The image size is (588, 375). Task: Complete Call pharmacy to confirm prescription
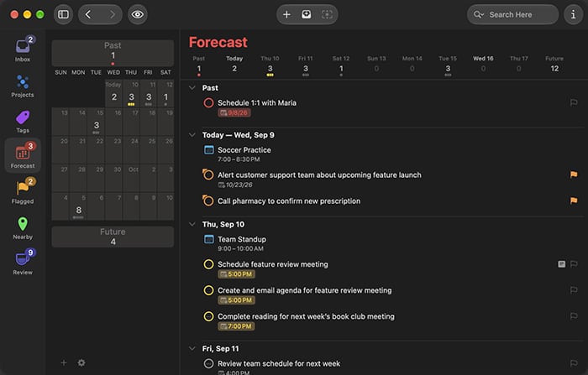pos(208,201)
